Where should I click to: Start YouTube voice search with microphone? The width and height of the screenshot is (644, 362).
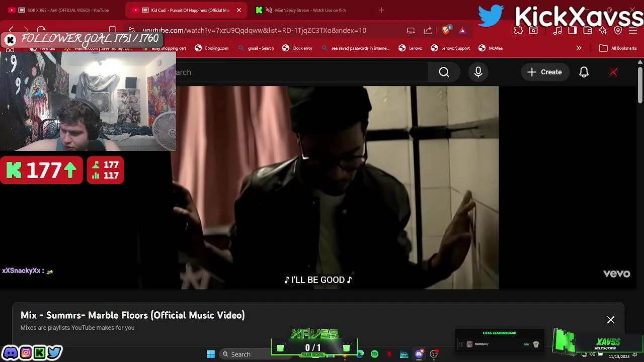click(x=478, y=72)
